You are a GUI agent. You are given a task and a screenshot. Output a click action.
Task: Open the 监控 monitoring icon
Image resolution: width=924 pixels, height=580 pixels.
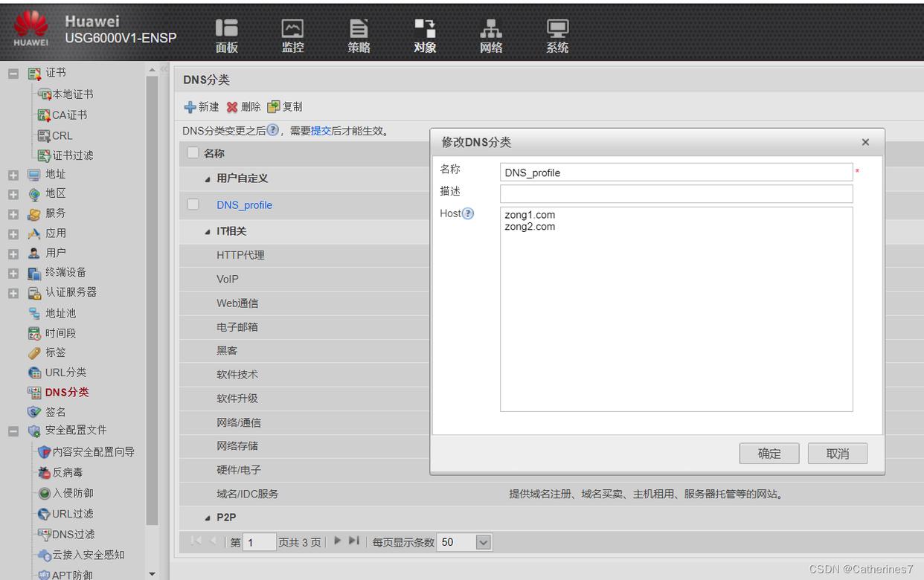click(292, 29)
